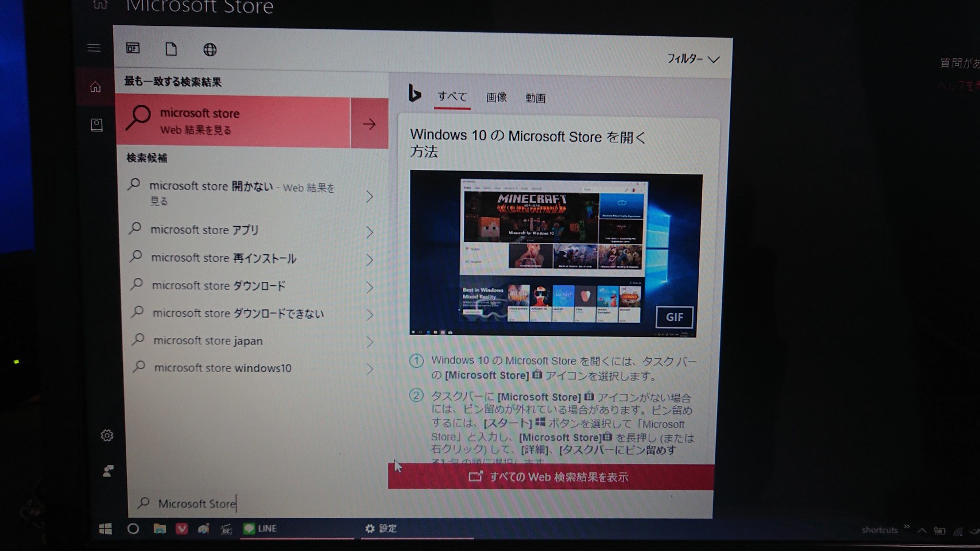The height and width of the screenshot is (551, 980).
Task: Click the search input box with Microsoft Store
Action: click(258, 503)
